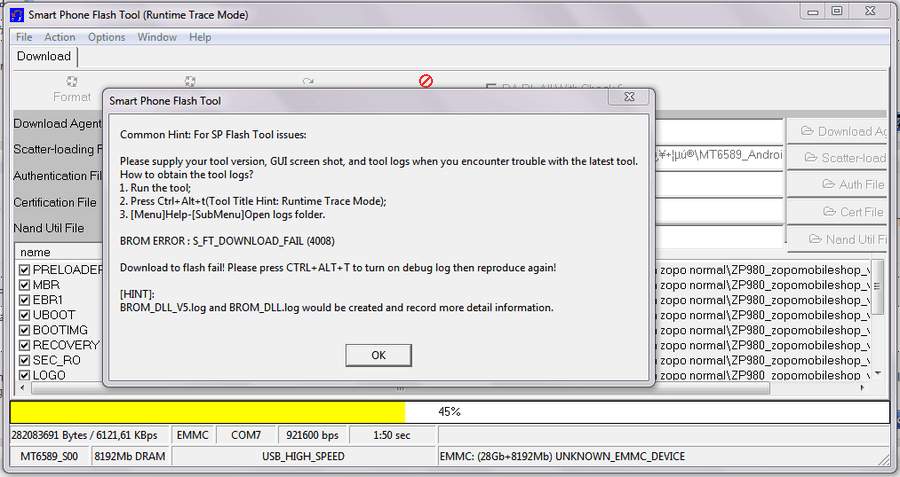900x477 pixels.
Task: Click the Nand Util File button
Action: pos(837,239)
